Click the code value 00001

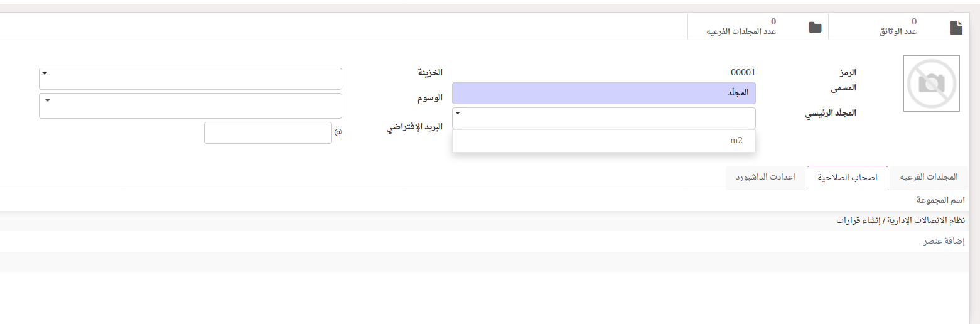(743, 72)
